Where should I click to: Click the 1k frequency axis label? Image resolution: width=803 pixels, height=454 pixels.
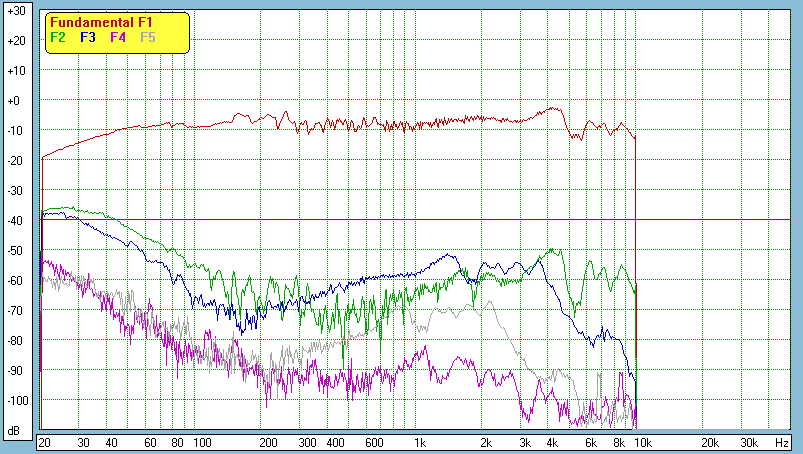click(420, 442)
